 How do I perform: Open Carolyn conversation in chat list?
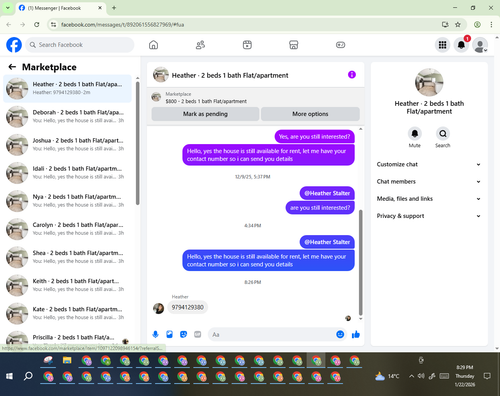tap(67, 229)
